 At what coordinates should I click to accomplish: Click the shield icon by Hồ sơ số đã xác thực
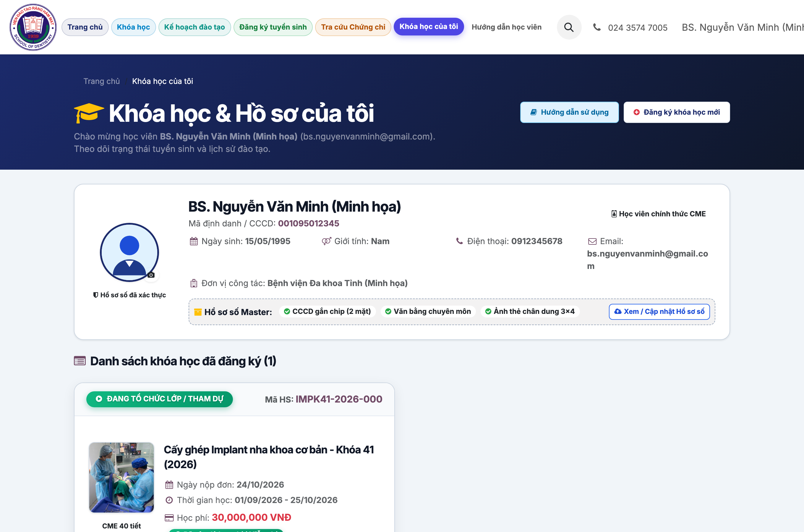click(96, 295)
